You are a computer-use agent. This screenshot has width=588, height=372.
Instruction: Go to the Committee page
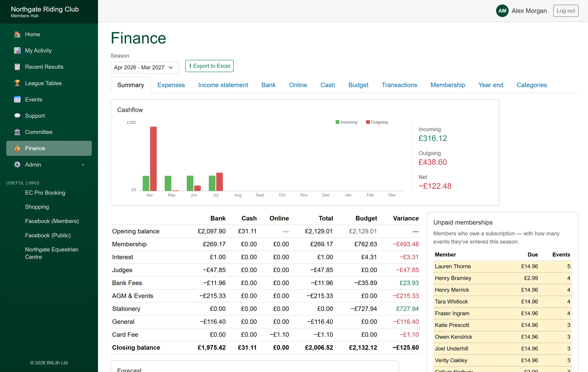[x=49, y=132]
